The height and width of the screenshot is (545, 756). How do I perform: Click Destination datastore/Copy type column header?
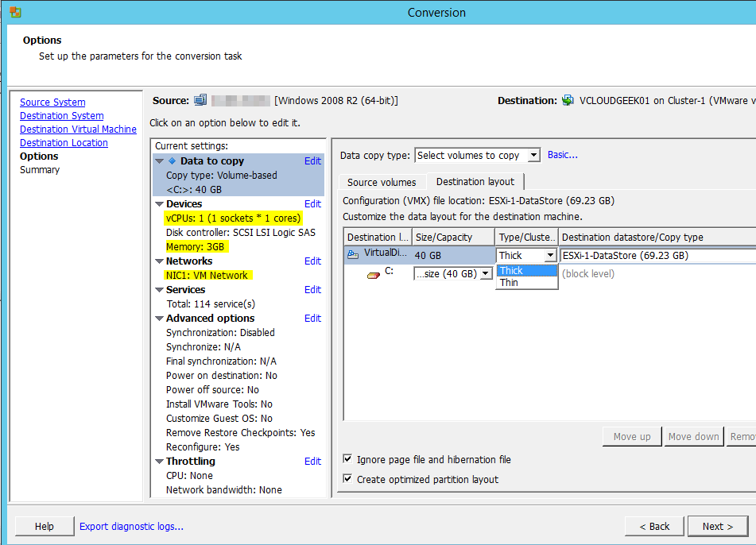[657, 237]
